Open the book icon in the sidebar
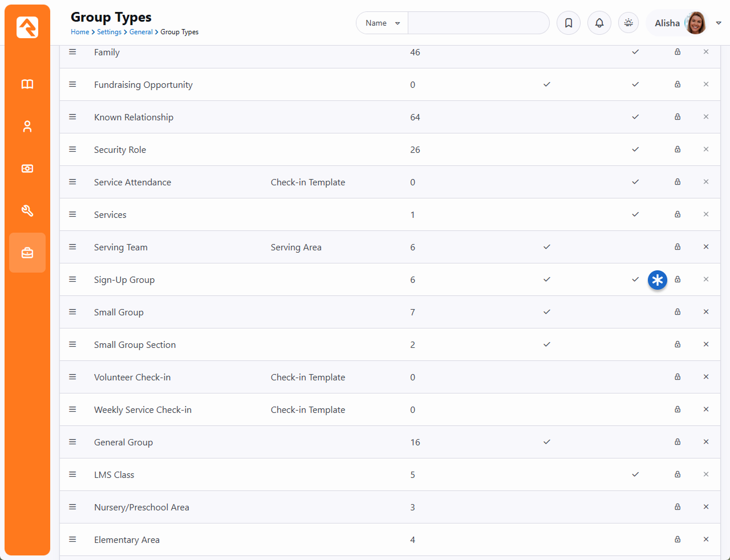This screenshot has width=730, height=560. coord(27,84)
